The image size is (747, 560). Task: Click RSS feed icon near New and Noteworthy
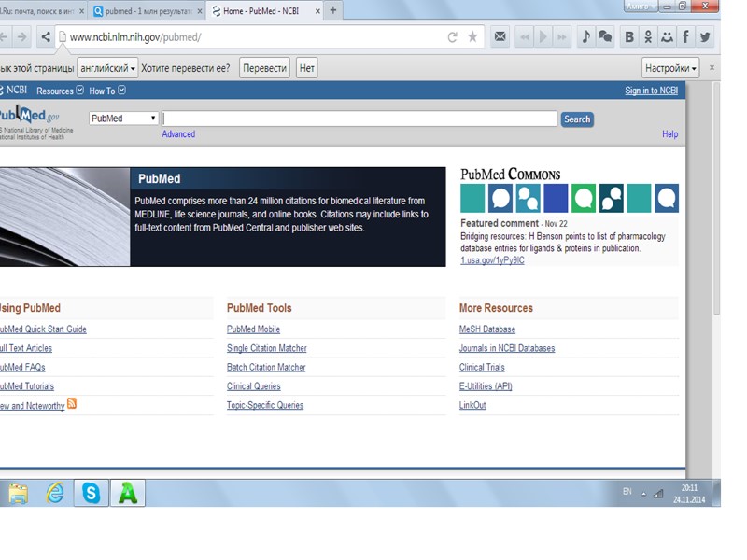(x=72, y=404)
